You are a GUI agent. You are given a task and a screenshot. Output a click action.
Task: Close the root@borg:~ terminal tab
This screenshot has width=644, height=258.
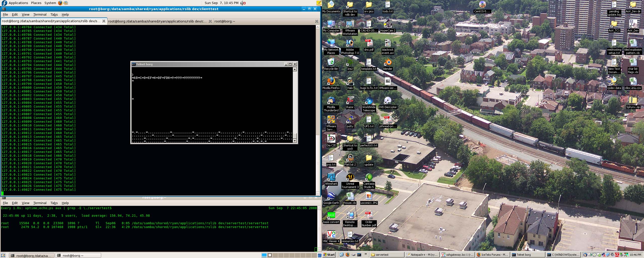click(x=317, y=21)
